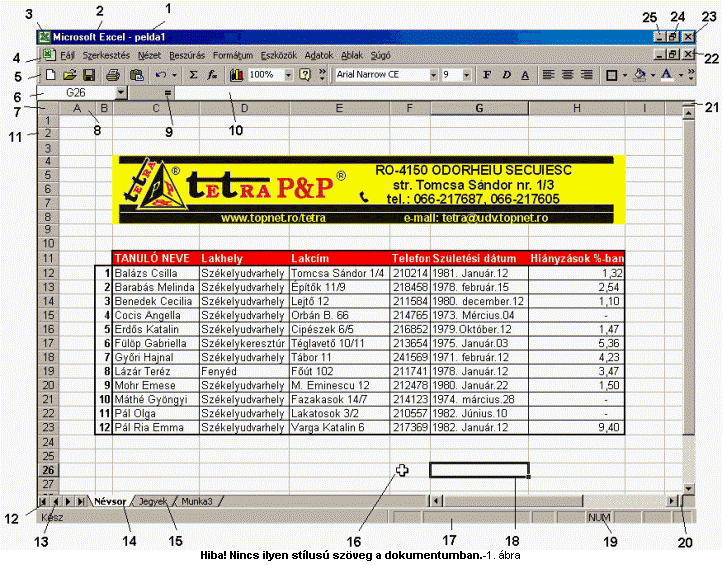Viewport: 724px width, 565px height.
Task: Select column G header
Action: [x=479, y=108]
